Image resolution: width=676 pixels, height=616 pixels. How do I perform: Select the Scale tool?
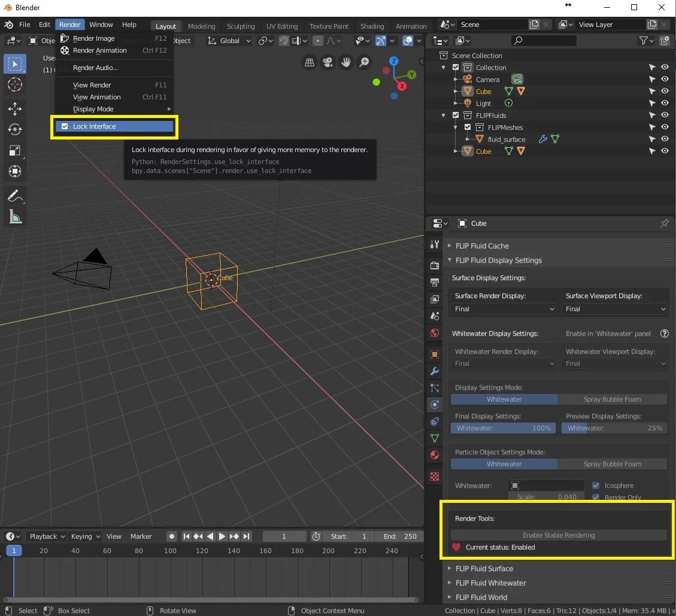15,150
